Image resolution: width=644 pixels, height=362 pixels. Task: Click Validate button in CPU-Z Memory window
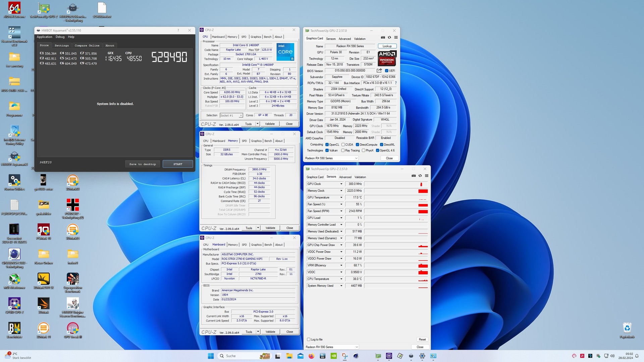(x=270, y=228)
